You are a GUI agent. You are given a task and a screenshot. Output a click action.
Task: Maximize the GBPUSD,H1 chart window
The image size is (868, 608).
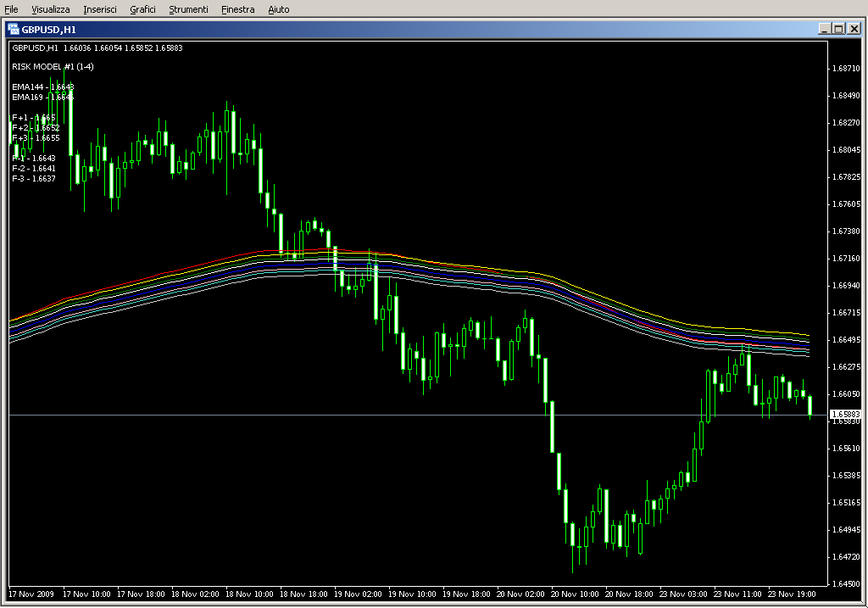pyautogui.click(x=838, y=29)
